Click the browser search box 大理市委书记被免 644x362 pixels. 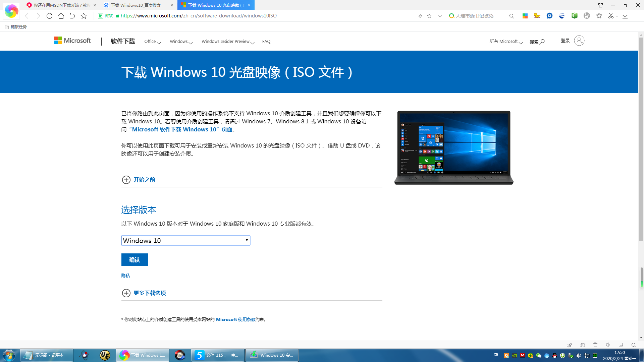tap(474, 16)
